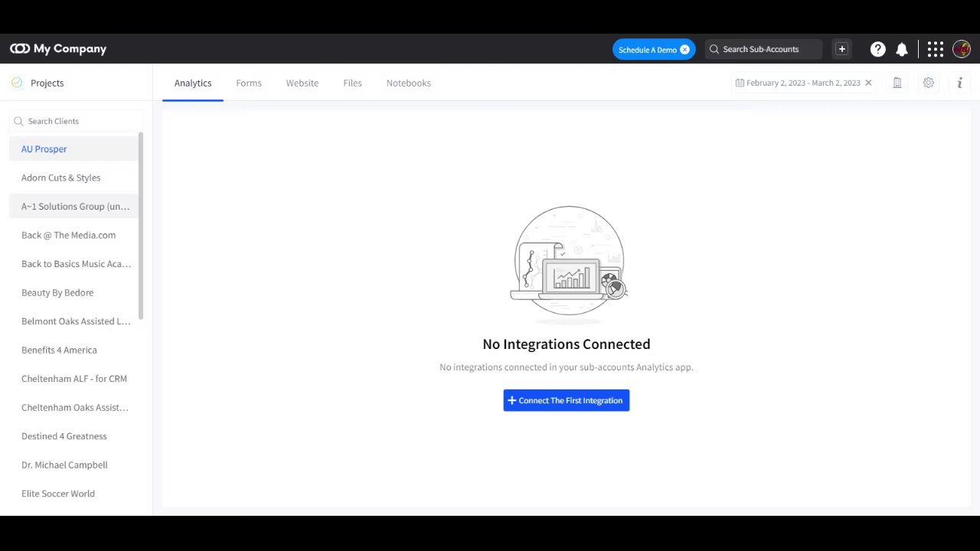This screenshot has height=551, width=980.
Task: Select Back @ The Media.com client
Action: pyautogui.click(x=74, y=235)
